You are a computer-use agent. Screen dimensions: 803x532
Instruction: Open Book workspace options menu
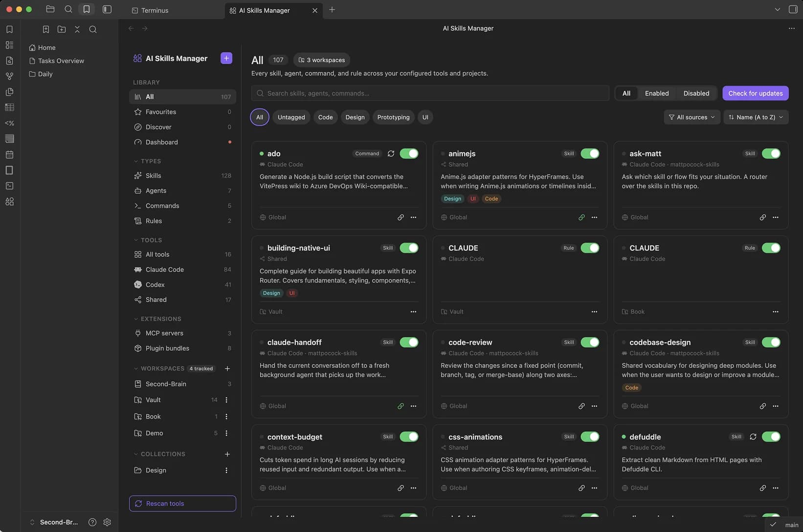click(226, 417)
